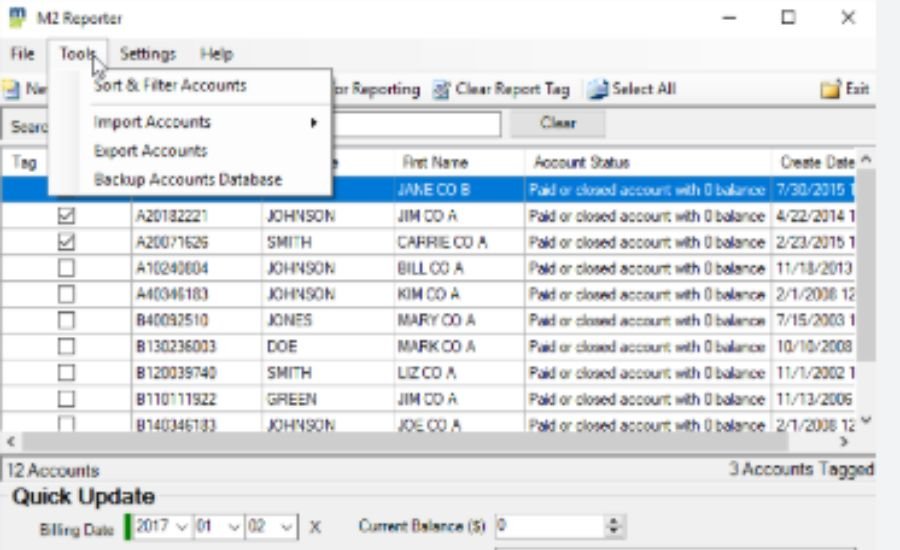Sort by the First Name column header
The image size is (900, 550).
459,163
